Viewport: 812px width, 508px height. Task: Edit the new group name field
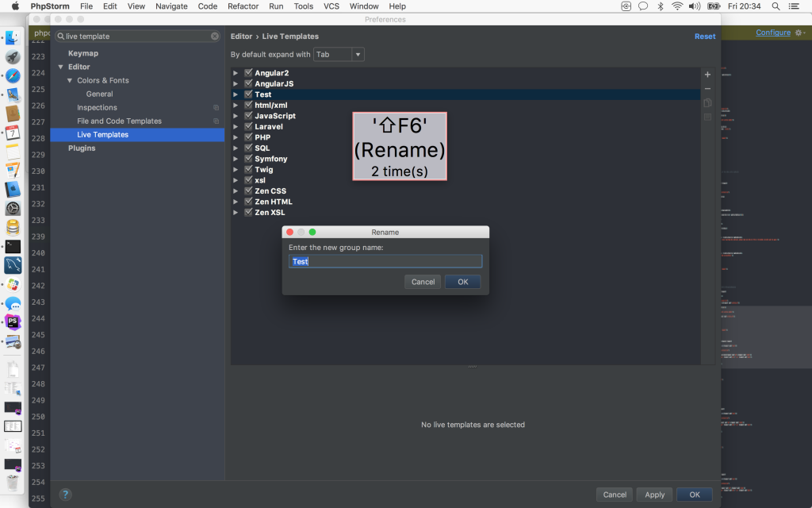(385, 261)
